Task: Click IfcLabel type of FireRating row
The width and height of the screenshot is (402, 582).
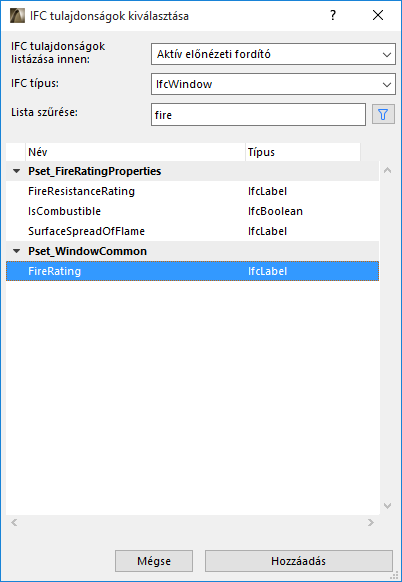Action: (267, 271)
